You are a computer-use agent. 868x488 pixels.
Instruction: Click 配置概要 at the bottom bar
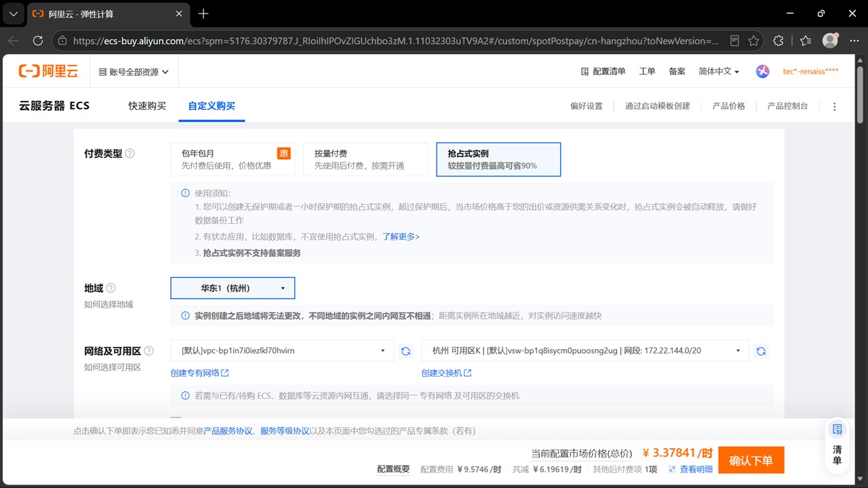[393, 469]
